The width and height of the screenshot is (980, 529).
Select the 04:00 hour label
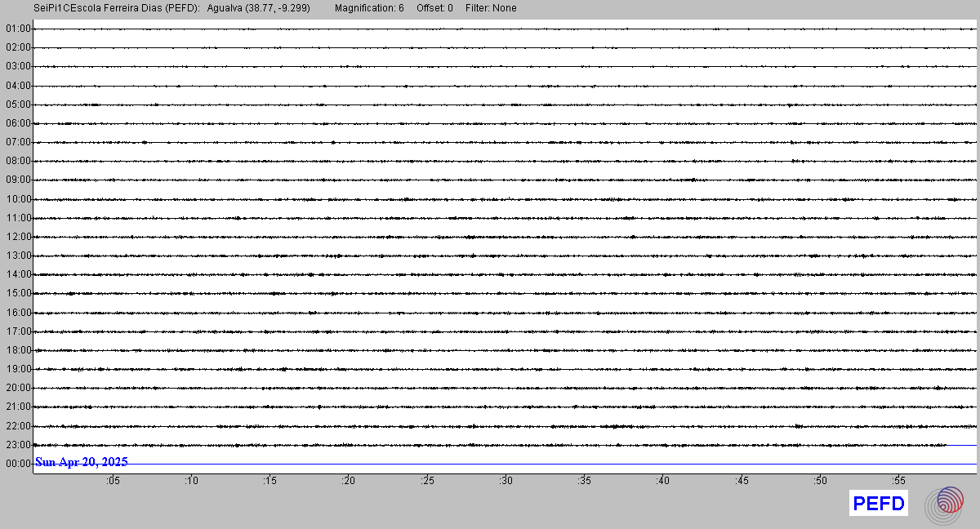point(18,86)
